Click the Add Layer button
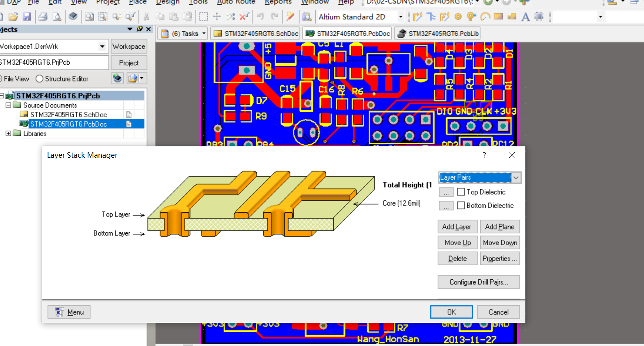 point(458,227)
